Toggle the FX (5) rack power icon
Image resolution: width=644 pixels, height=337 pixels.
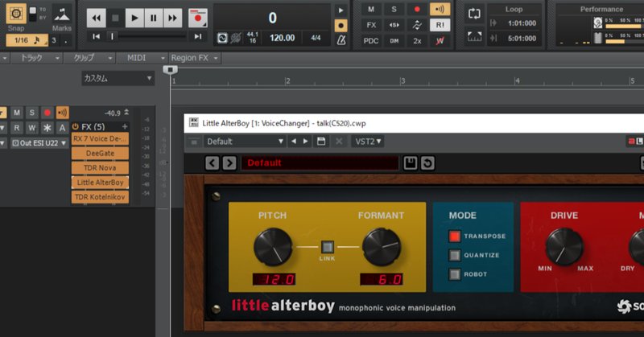(x=75, y=127)
